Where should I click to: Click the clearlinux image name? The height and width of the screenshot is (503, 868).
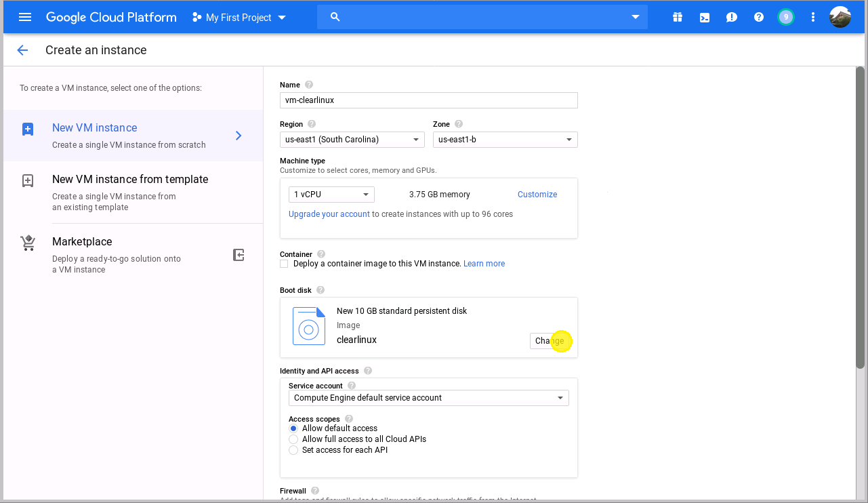pos(356,340)
